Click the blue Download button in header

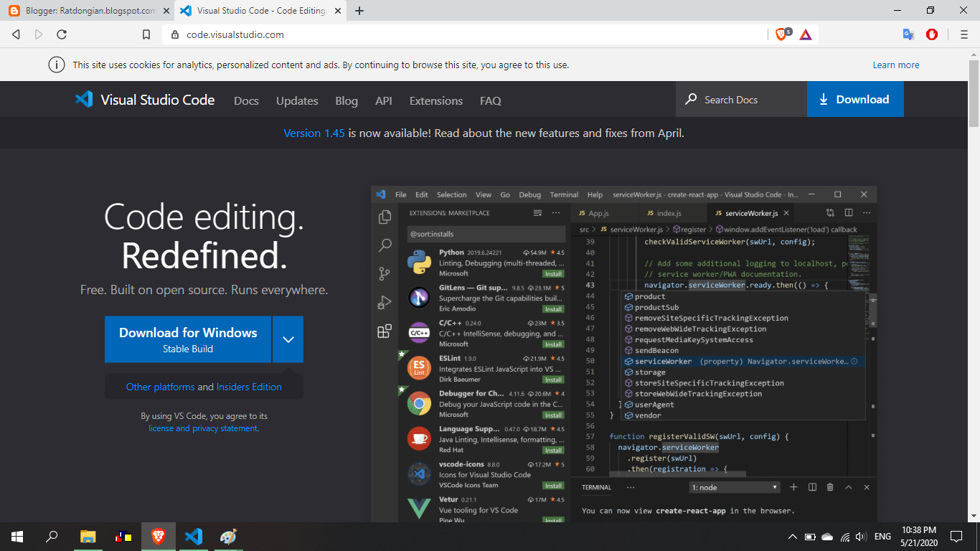855,99
